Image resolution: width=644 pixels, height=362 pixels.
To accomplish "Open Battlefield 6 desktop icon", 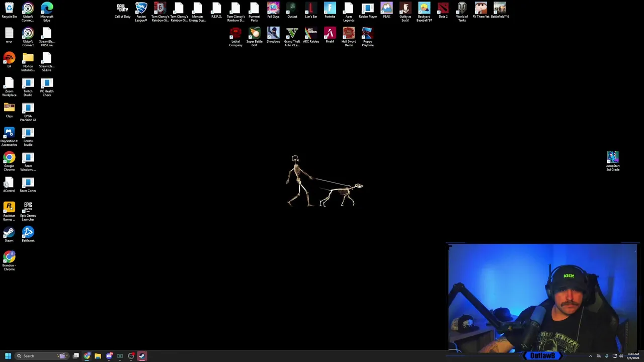I will pos(500,11).
